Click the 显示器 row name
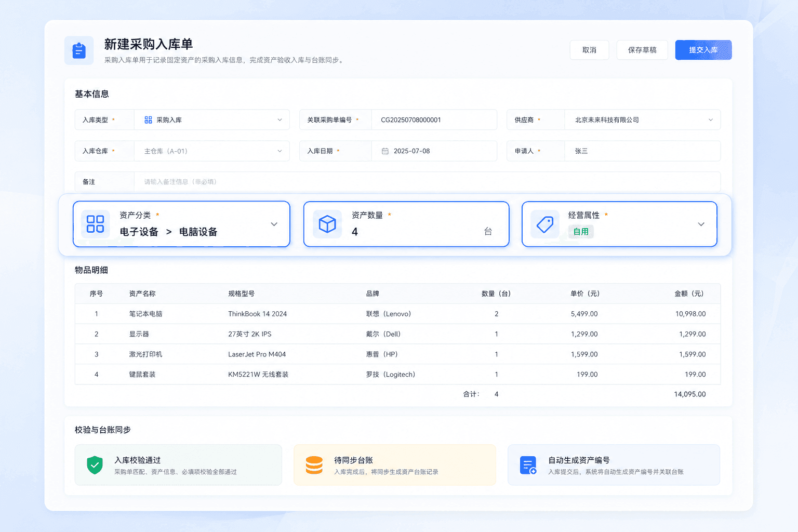The height and width of the screenshot is (532, 798). pyautogui.click(x=139, y=334)
